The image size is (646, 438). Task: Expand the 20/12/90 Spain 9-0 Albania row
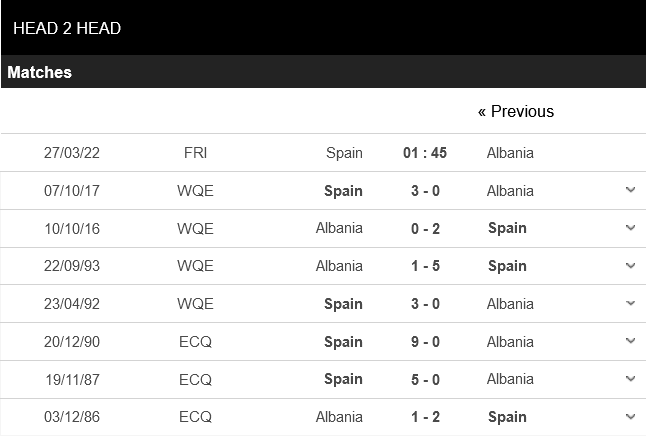pos(630,341)
